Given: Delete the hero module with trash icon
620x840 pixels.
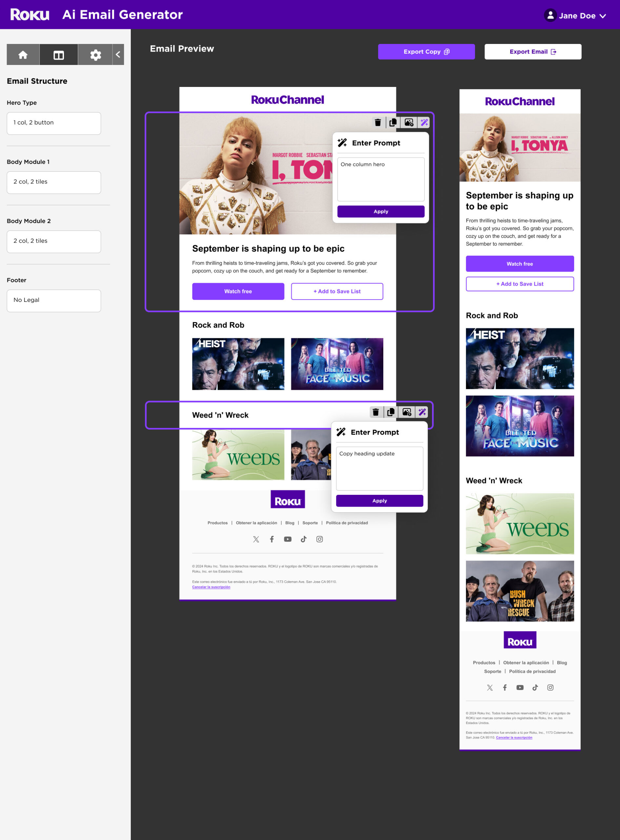Looking at the screenshot, I should [378, 122].
